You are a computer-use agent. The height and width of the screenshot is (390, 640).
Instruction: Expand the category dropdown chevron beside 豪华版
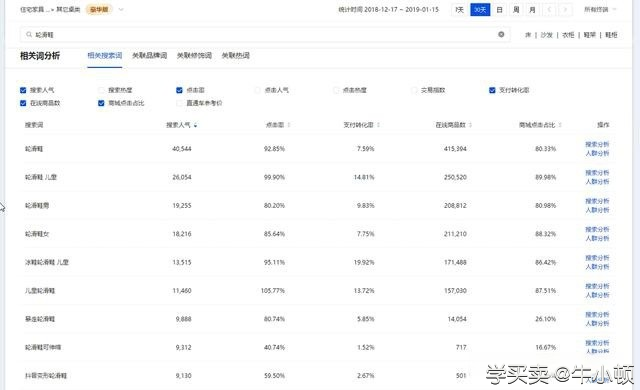point(121,9)
